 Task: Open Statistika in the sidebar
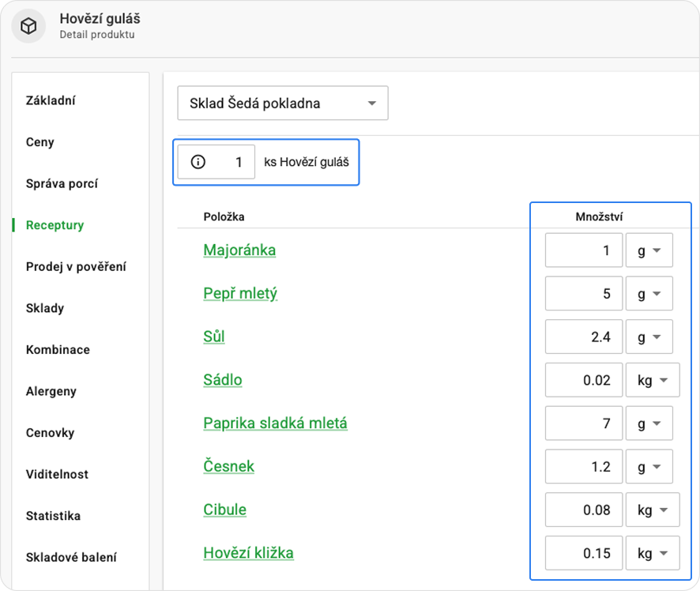[x=53, y=516]
